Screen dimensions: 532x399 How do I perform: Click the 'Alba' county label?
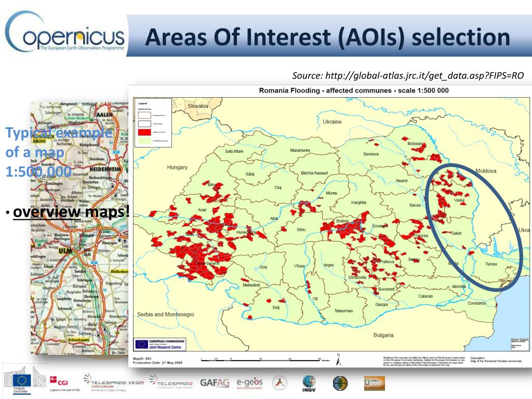[274, 219]
